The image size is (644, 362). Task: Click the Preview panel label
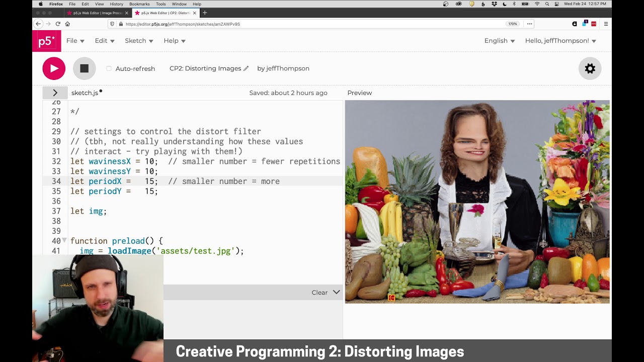pyautogui.click(x=359, y=93)
